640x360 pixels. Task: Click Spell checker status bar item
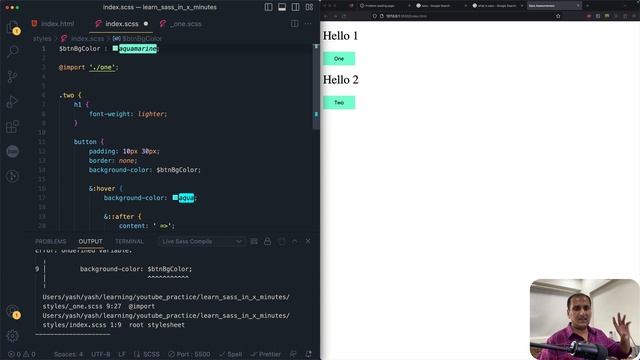click(x=231, y=354)
